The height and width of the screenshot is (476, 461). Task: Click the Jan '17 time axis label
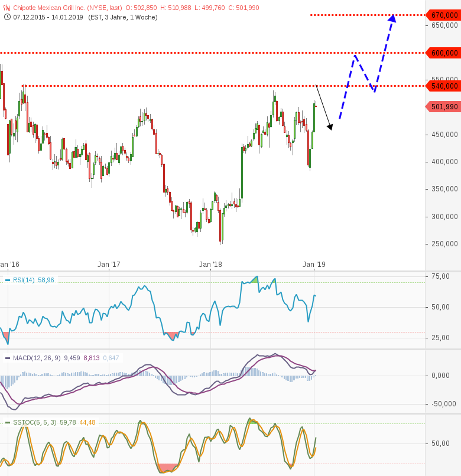click(x=109, y=265)
